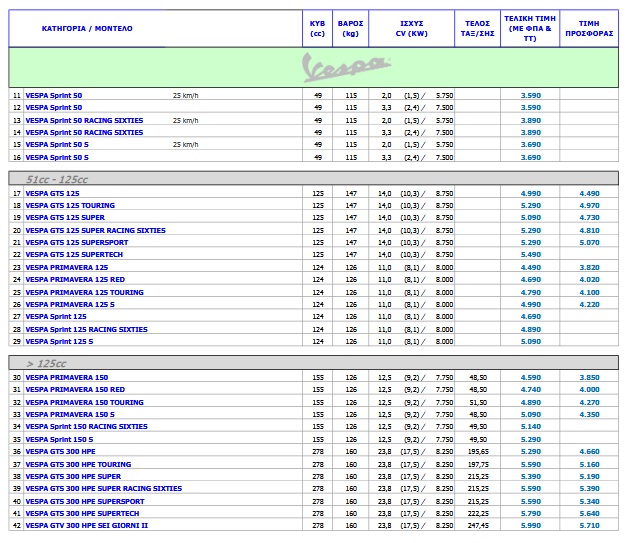Select tax value 247,45 for GTV 300 HPE
The image size is (630, 543).
[x=478, y=526]
